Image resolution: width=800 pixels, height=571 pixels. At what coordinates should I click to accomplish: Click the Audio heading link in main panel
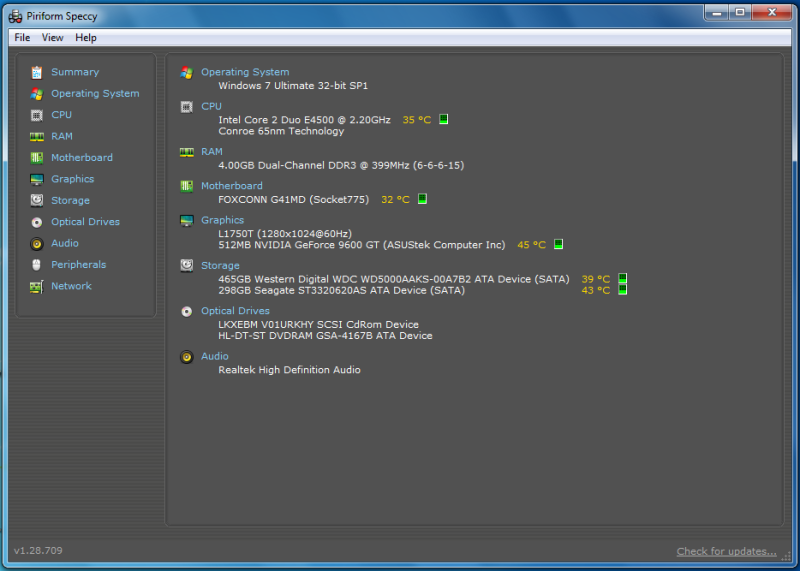click(x=215, y=357)
